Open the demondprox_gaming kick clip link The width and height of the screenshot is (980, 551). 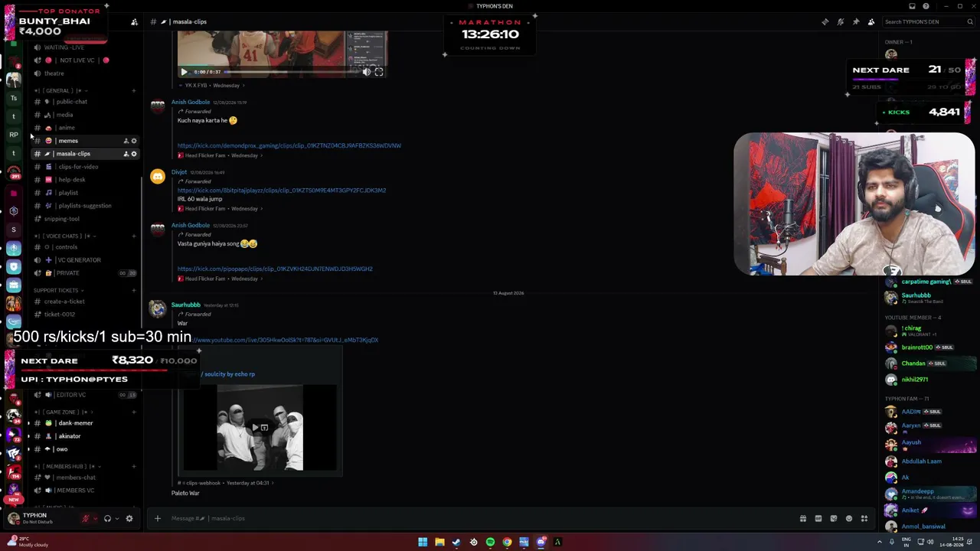tap(289, 145)
